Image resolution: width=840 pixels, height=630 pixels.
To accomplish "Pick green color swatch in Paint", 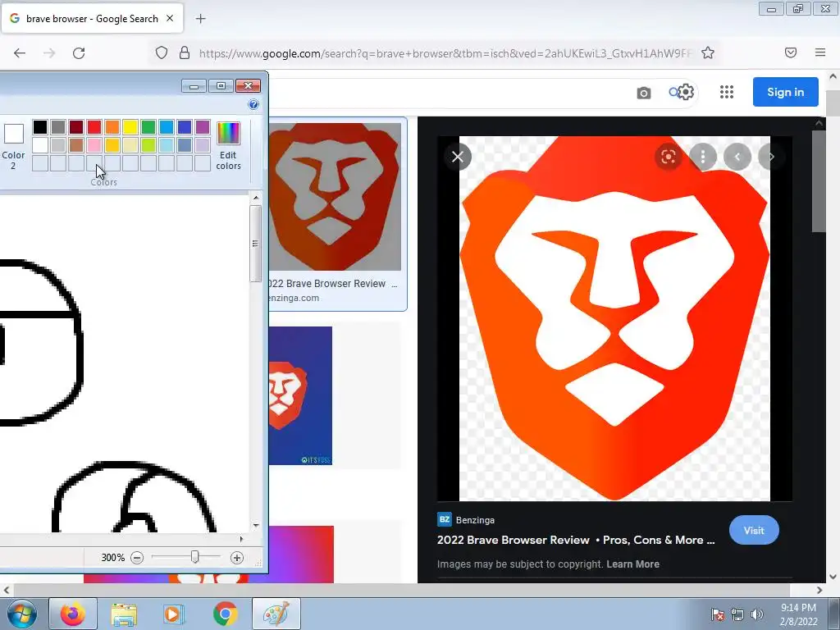I will pos(148,127).
